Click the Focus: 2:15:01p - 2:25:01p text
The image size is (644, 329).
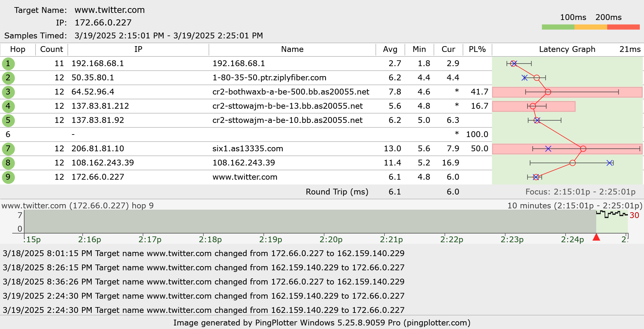point(580,192)
